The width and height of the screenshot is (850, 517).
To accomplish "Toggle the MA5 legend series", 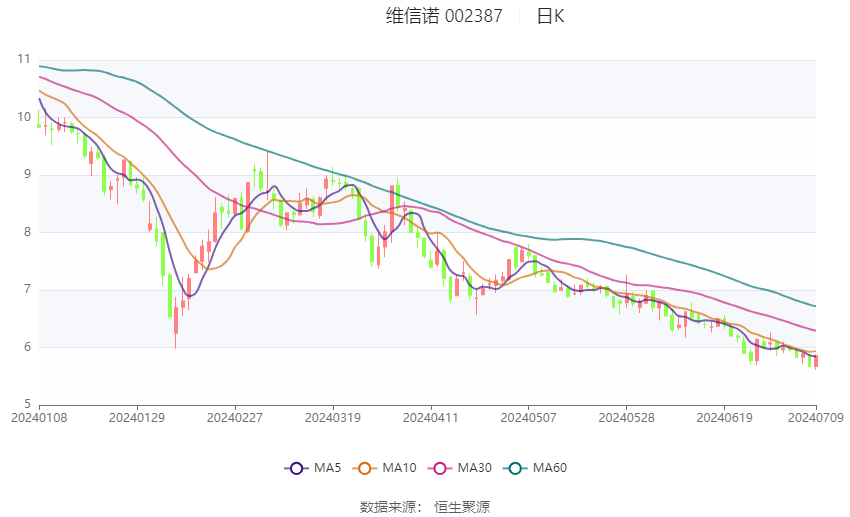I will point(313,468).
